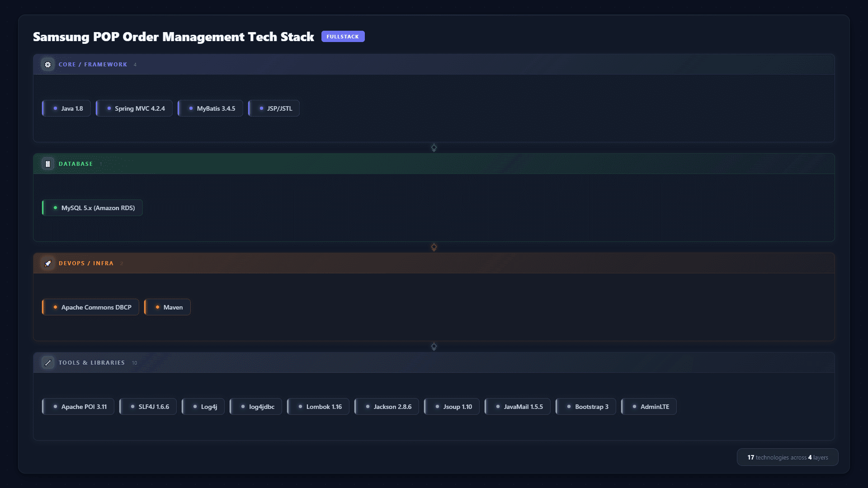Click the Apache Commons DBCP tag
Viewport: 868px width, 488px height.
point(91,307)
